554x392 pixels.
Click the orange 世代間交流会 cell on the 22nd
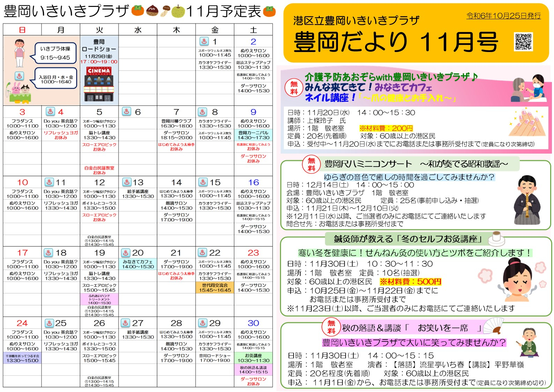pos(215,288)
